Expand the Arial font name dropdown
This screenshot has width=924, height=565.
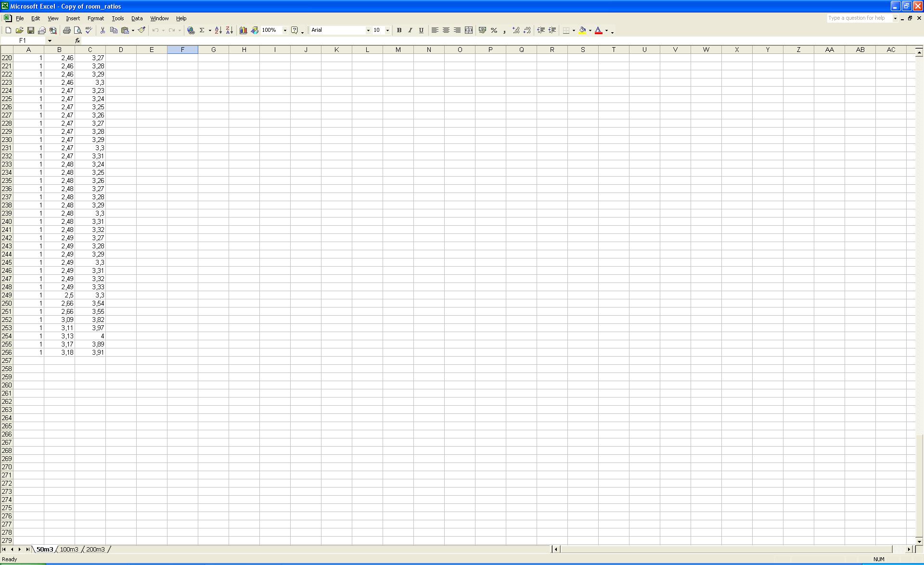click(x=368, y=30)
